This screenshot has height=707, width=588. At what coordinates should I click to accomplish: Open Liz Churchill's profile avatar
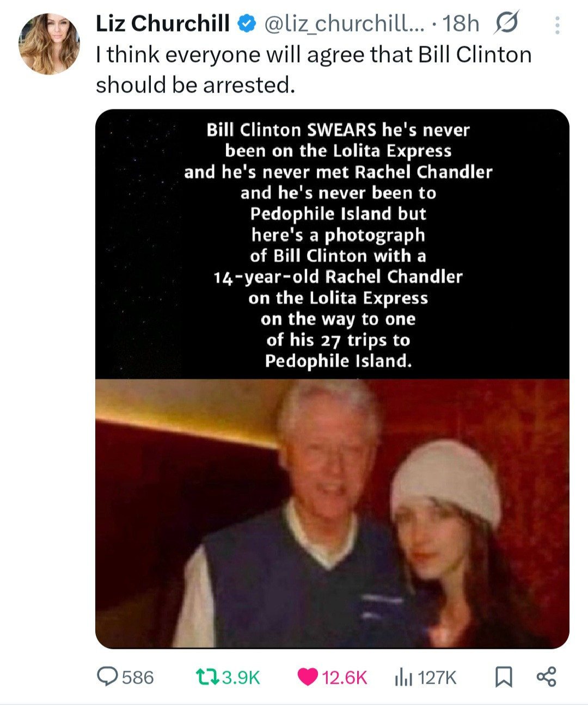(49, 44)
